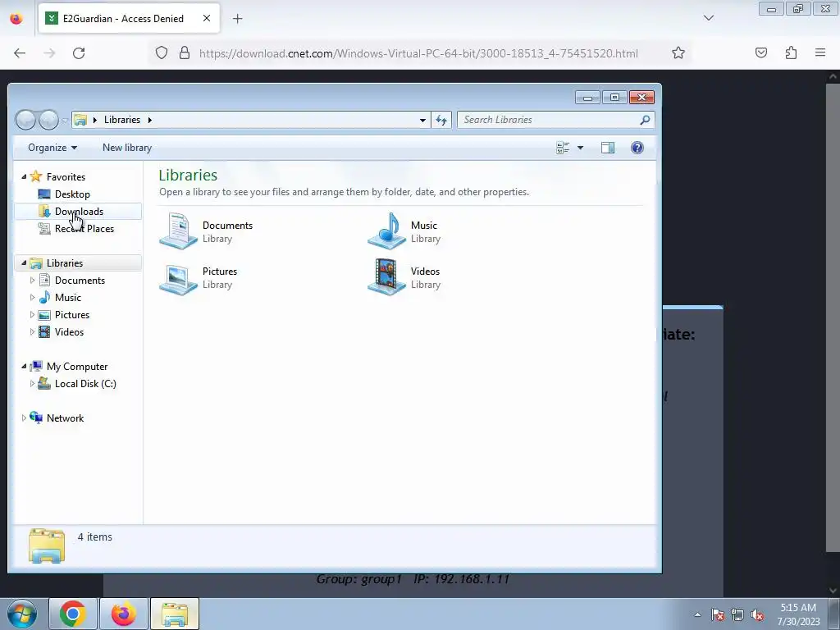Switch to Firefox in the taskbar
The image size is (840, 630).
pyautogui.click(x=123, y=614)
